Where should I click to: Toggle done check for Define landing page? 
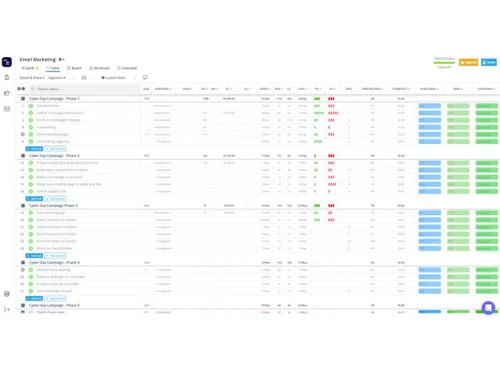(31, 134)
